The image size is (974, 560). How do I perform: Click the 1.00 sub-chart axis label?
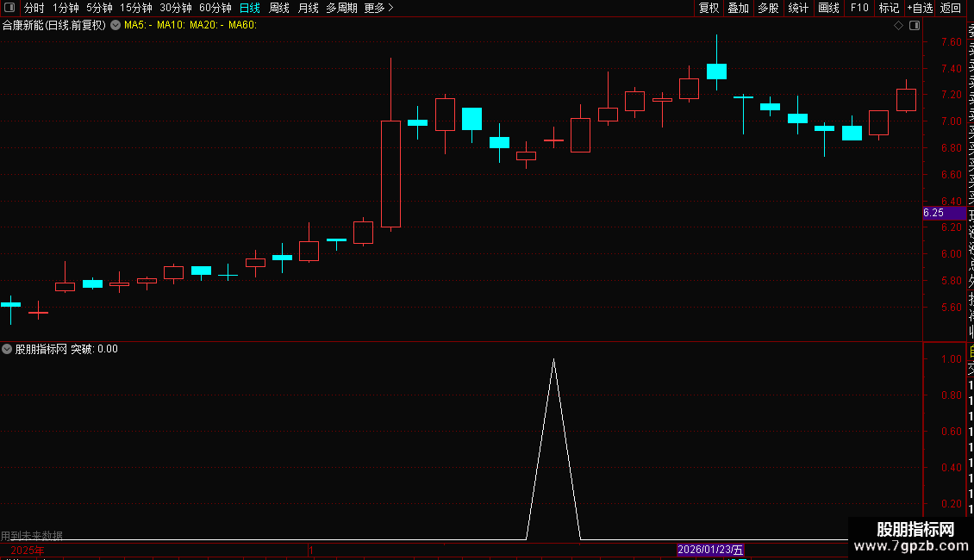(x=951, y=359)
